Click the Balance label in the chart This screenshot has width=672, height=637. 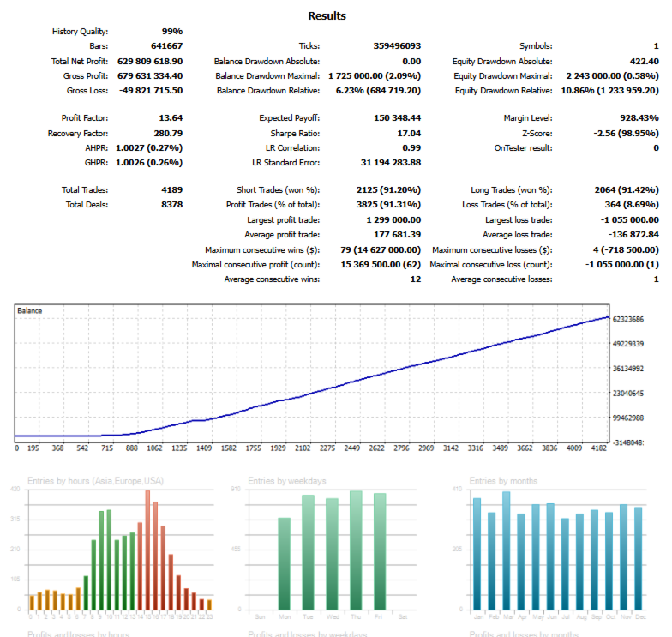29,310
